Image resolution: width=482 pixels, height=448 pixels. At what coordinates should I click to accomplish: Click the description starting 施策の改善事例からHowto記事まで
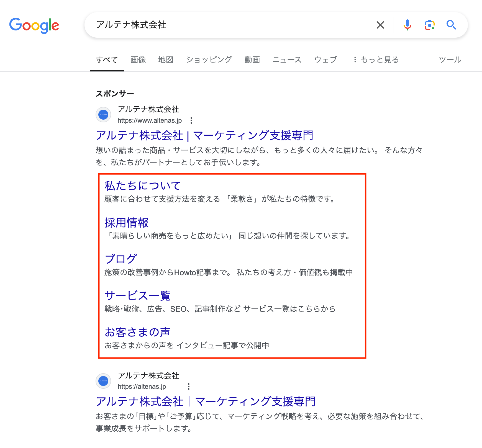229,272
